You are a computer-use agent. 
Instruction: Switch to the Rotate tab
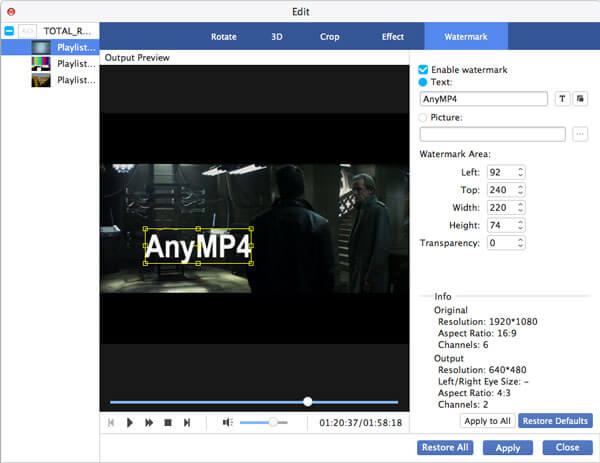click(x=224, y=37)
